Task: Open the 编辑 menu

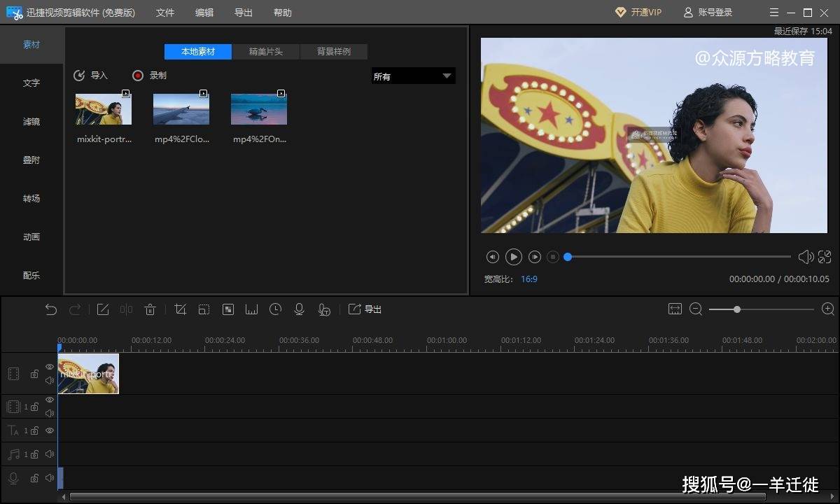Action: (x=204, y=13)
